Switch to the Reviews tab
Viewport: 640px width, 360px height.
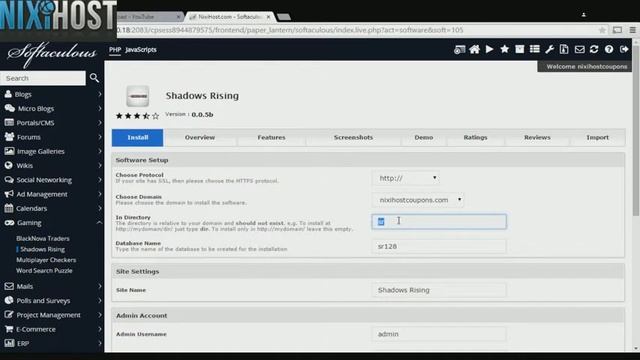pyautogui.click(x=537, y=138)
